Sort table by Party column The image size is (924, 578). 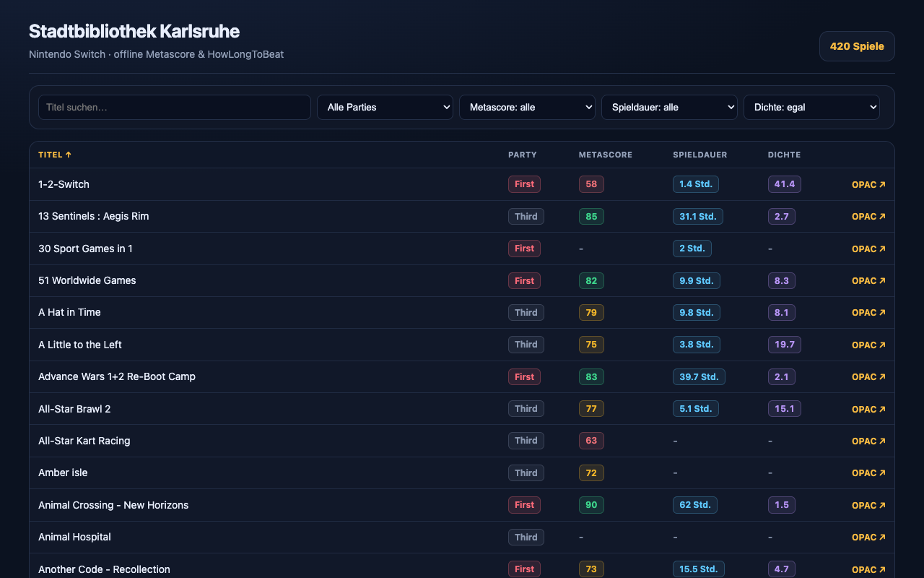(522, 155)
